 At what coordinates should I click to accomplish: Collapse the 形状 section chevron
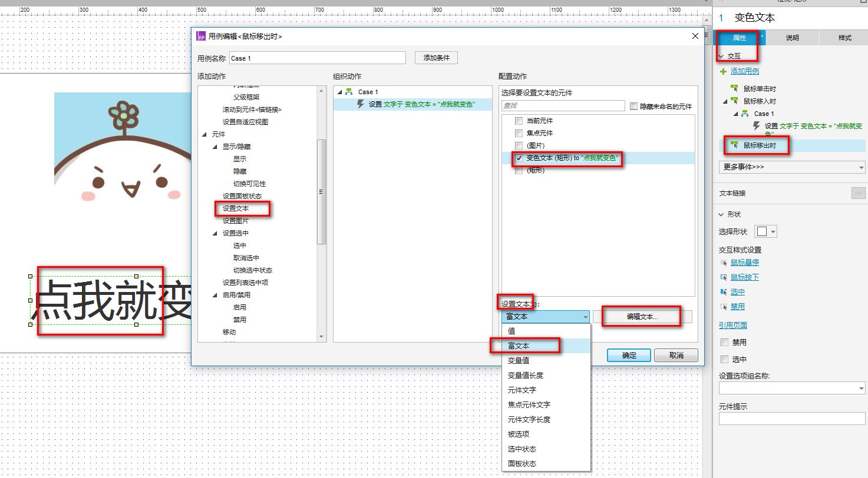tap(721, 215)
